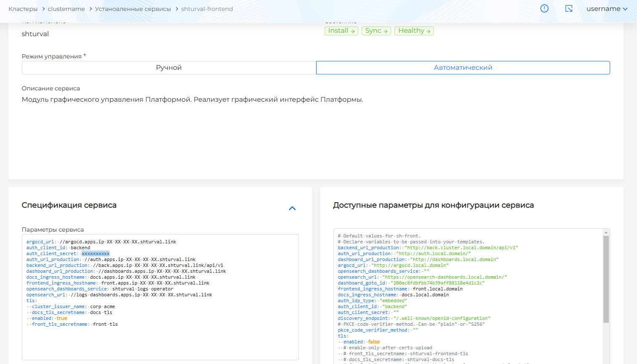The height and width of the screenshot is (364, 637).
Task: Click pkce_code_verifier_method line
Action: click(378, 330)
